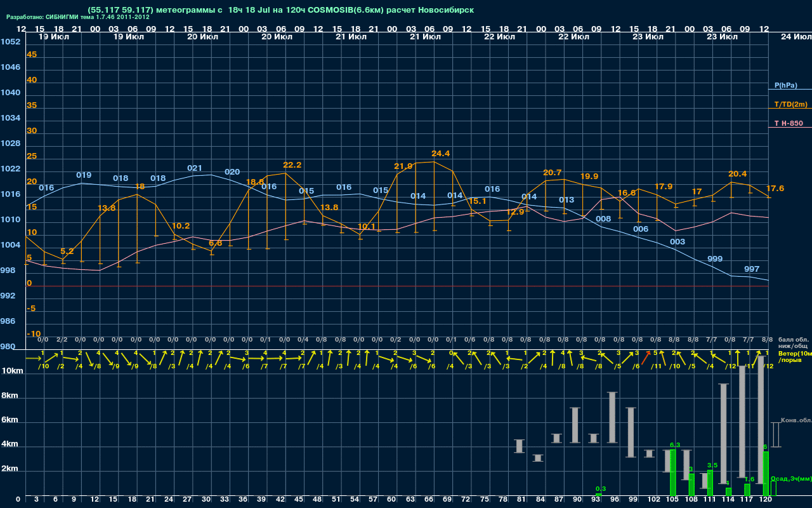Click the 'Разработано: СИБНИГМИ' credit line
Image resolution: width=812 pixels, height=508 pixels.
click(78, 17)
